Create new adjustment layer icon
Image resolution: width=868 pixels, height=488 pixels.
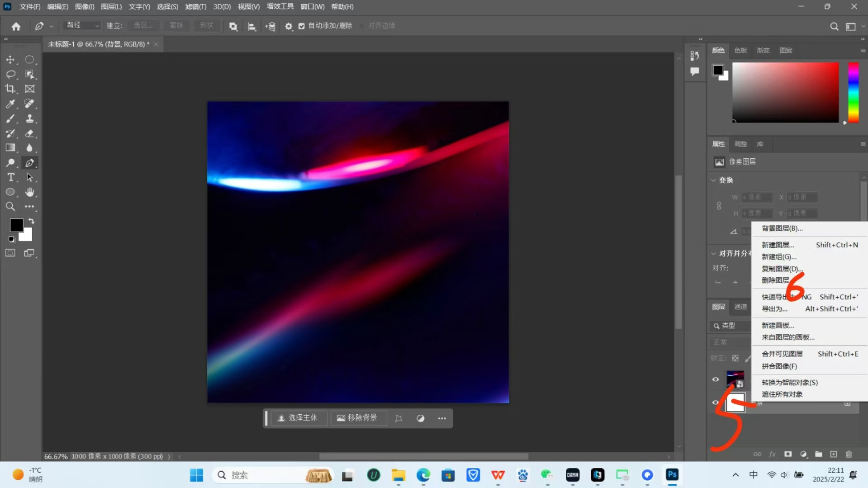click(x=803, y=454)
